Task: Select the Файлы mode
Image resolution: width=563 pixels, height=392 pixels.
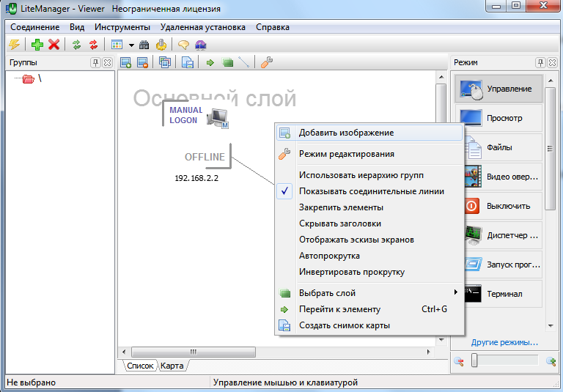Action: (x=503, y=147)
